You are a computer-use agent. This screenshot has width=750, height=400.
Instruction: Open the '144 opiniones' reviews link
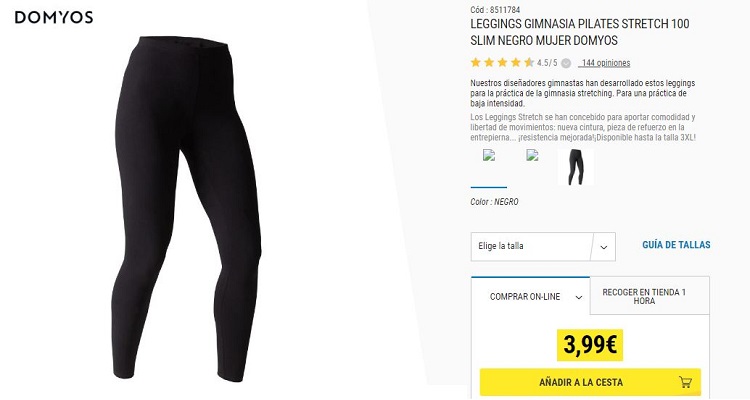click(x=604, y=63)
